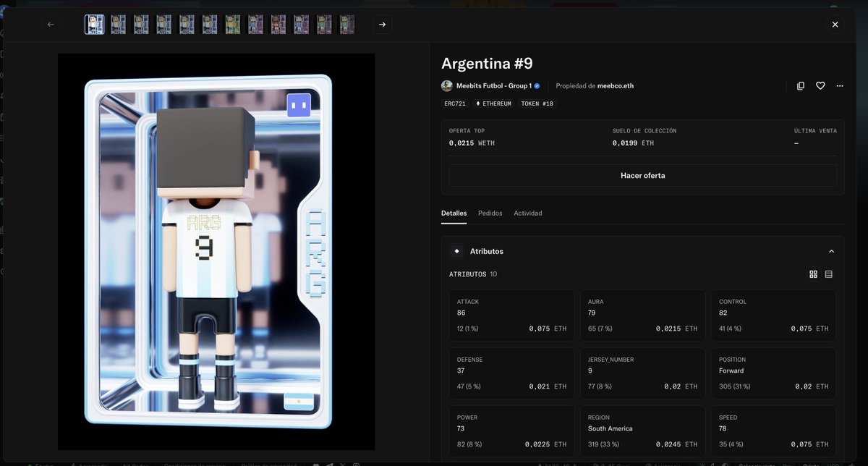
Task: Click the diamond icon beside Atributos
Action: pos(456,251)
